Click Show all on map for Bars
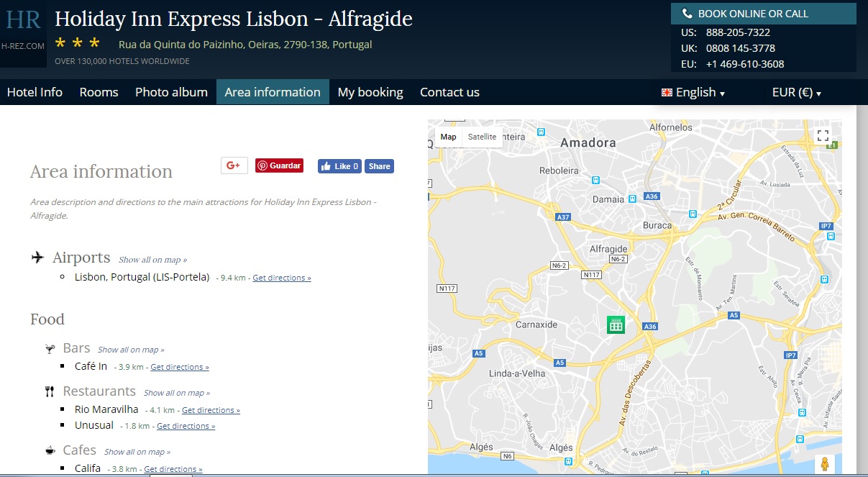 click(131, 350)
